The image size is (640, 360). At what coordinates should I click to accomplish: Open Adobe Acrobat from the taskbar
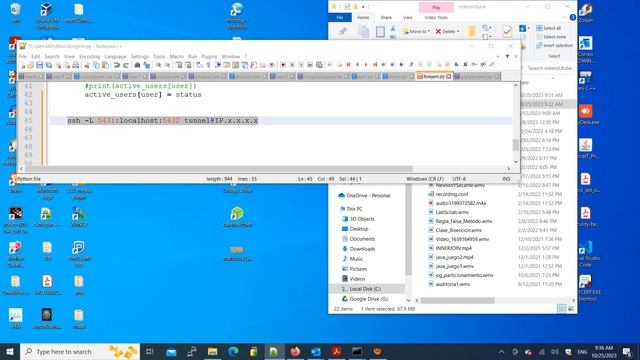(x=336, y=351)
